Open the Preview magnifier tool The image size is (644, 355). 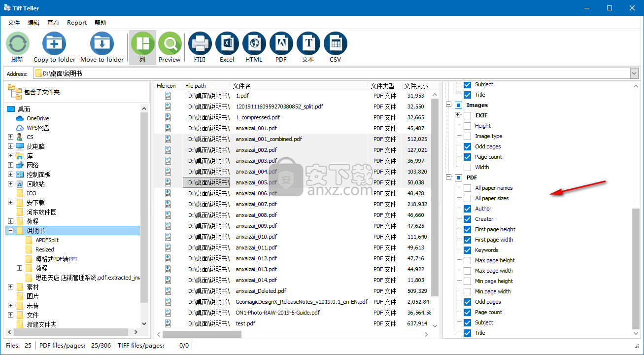pos(169,43)
